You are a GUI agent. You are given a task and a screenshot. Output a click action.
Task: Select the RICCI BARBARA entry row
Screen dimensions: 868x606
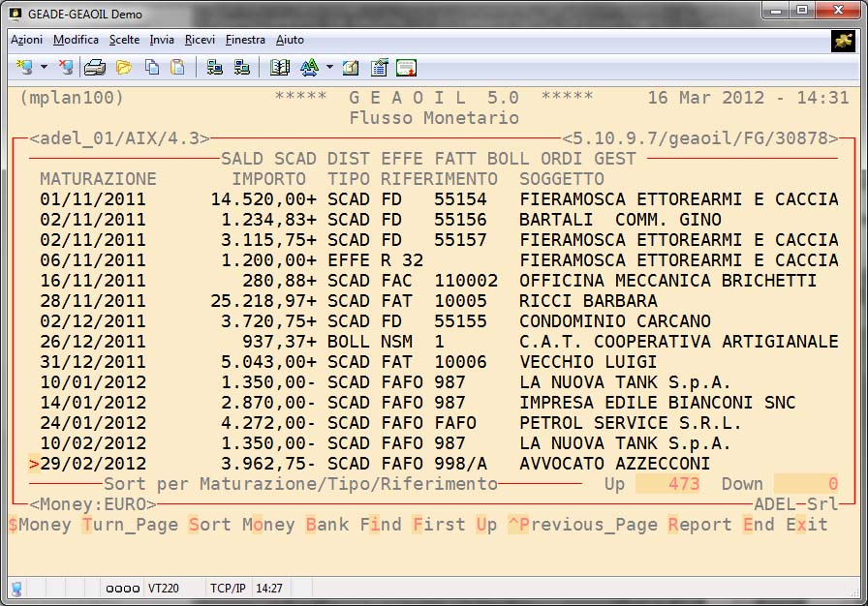click(436, 301)
